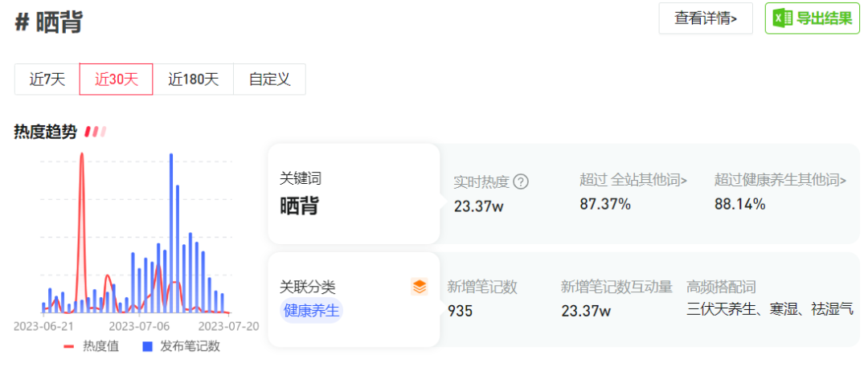Open 查看详情 details view
Viewport: 868px width, 367px height.
pos(706,18)
